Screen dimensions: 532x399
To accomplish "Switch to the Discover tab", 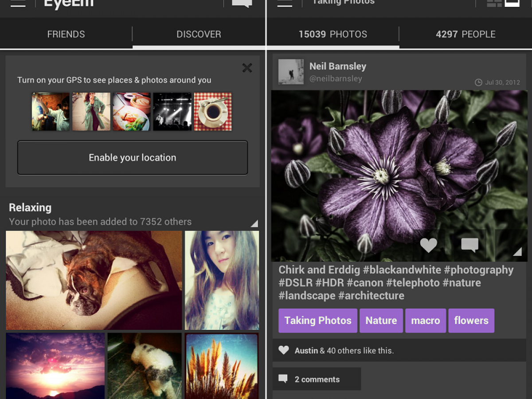I will pyautogui.click(x=199, y=34).
